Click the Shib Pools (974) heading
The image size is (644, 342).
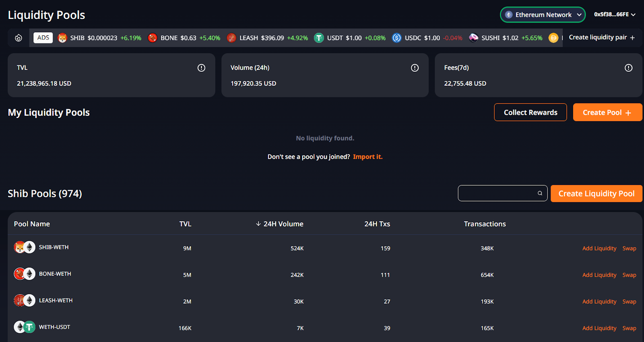pyautogui.click(x=45, y=193)
